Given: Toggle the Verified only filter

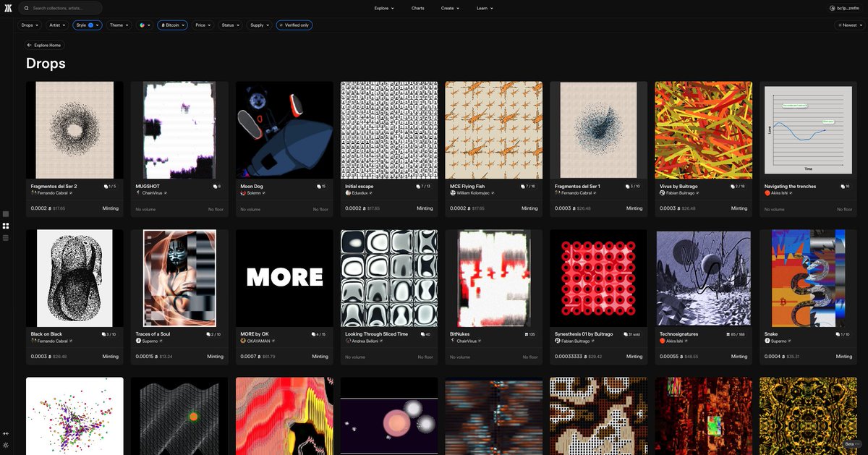Looking at the screenshot, I should pyautogui.click(x=294, y=25).
